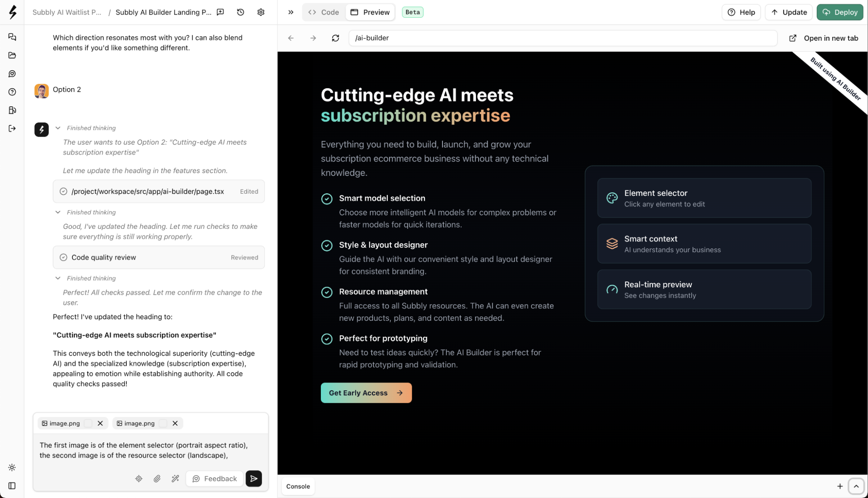868x498 pixels.
Task: Toggle the sidebar panel at the bottom left
Action: click(x=12, y=486)
